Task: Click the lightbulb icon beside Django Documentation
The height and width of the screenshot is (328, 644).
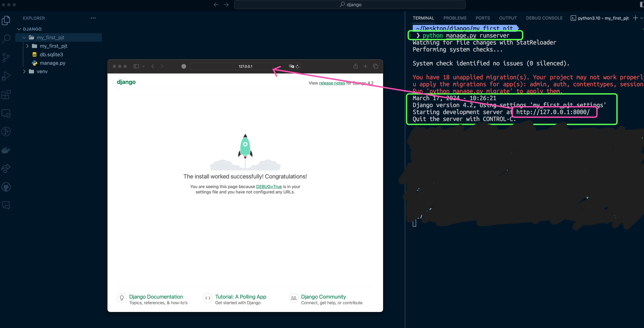Action: coord(122,298)
